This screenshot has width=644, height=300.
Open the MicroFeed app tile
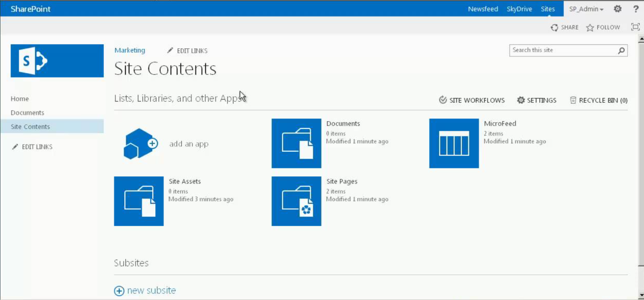(x=453, y=143)
